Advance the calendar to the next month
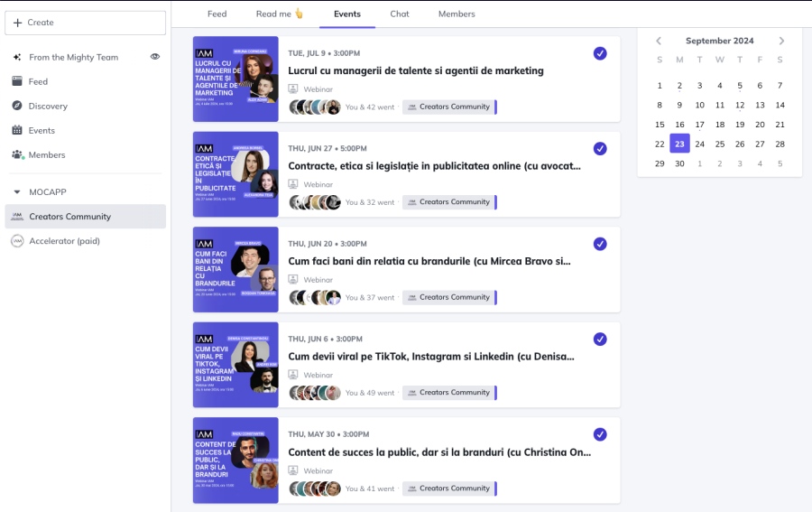The height and width of the screenshot is (512, 812). tap(781, 41)
